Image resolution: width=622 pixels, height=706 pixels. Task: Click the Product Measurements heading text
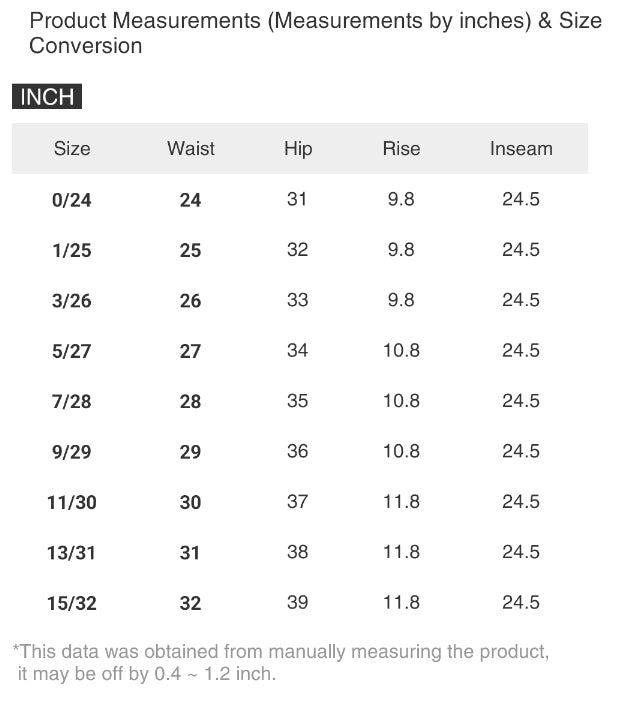[x=315, y=33]
